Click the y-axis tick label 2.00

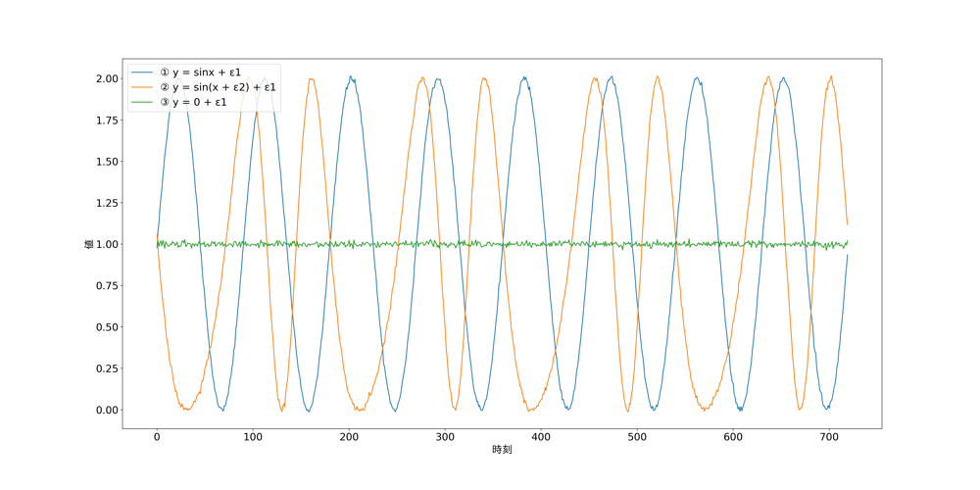(108, 78)
